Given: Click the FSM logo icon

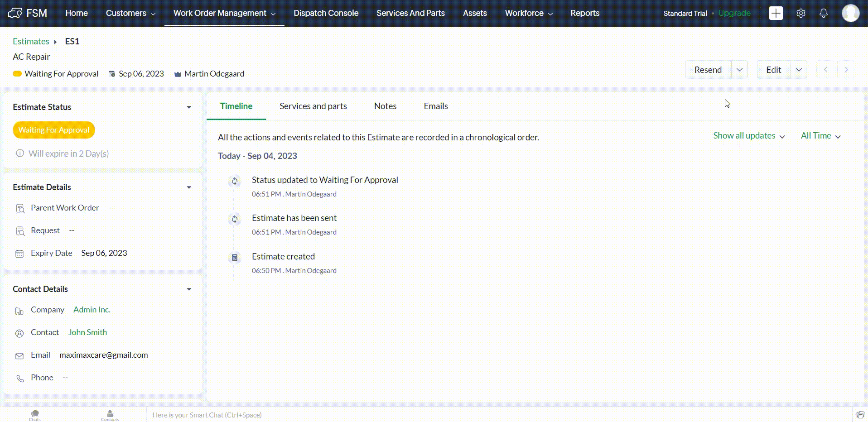Looking at the screenshot, I should click(15, 13).
